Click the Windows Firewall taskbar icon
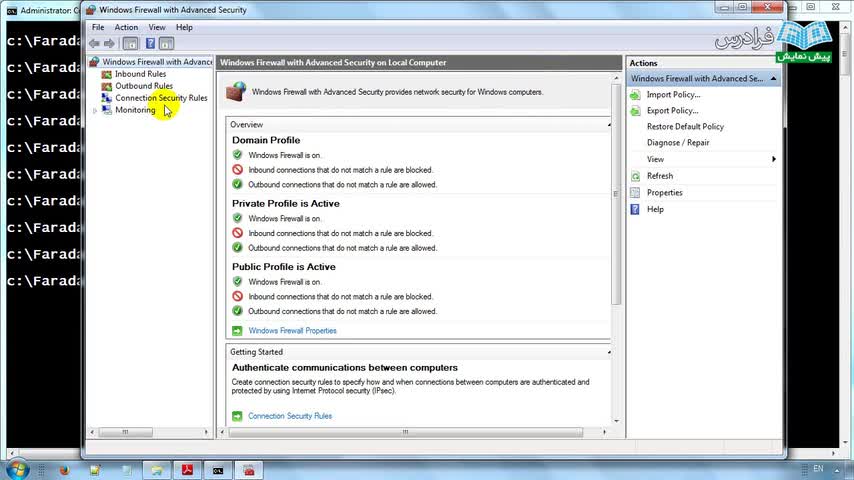This screenshot has width=854, height=480. click(x=249, y=470)
